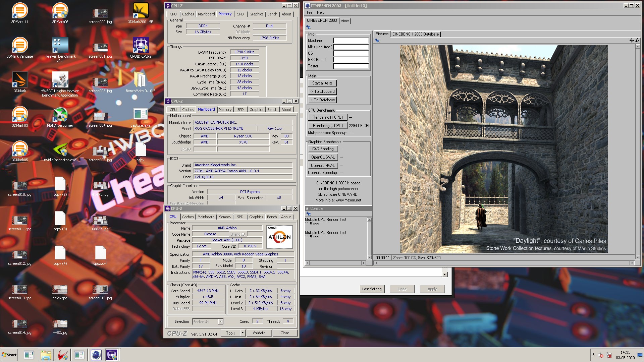Open the SPD tab in the top CPU-Z window
644x362 pixels.
240,14
